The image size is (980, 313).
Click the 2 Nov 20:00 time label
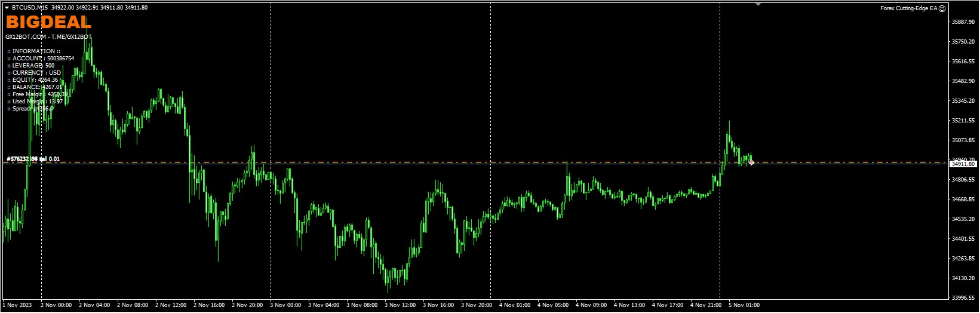[x=247, y=305]
